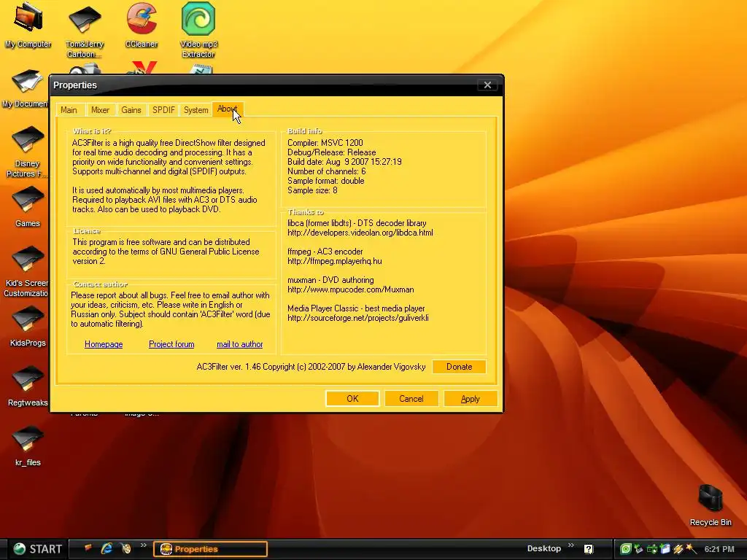Click the mail to author link
The height and width of the screenshot is (560, 747).
tap(239, 344)
